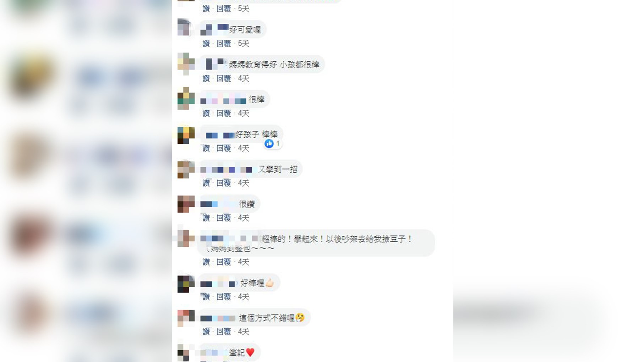
Task: Reply to the 超棒的！學起來 comment
Action: [224, 262]
